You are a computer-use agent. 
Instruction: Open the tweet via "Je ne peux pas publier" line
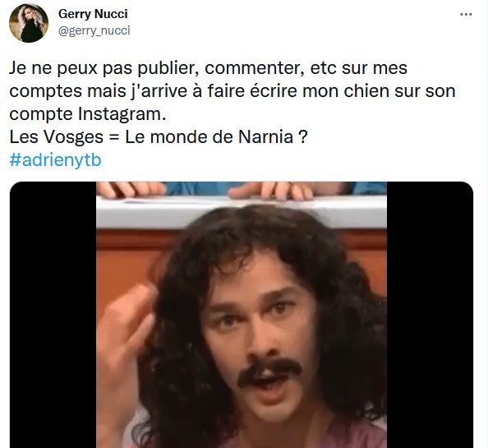click(208, 68)
